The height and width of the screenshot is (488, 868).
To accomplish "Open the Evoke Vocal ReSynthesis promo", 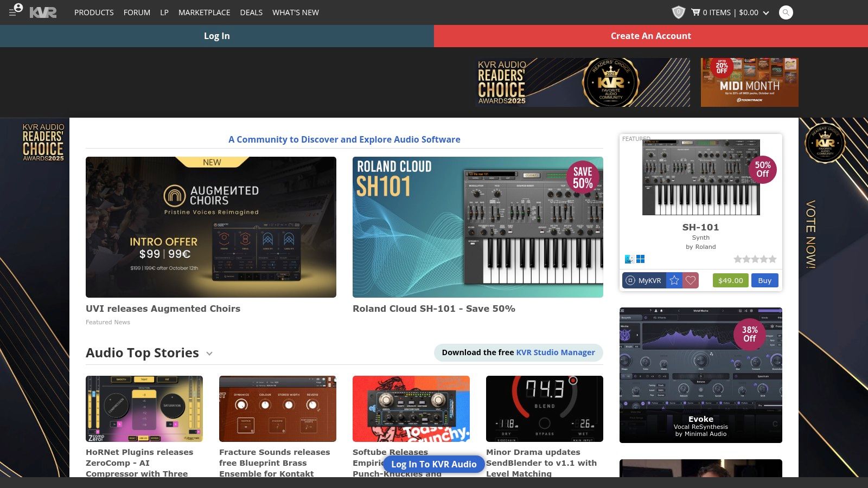I will (x=701, y=375).
